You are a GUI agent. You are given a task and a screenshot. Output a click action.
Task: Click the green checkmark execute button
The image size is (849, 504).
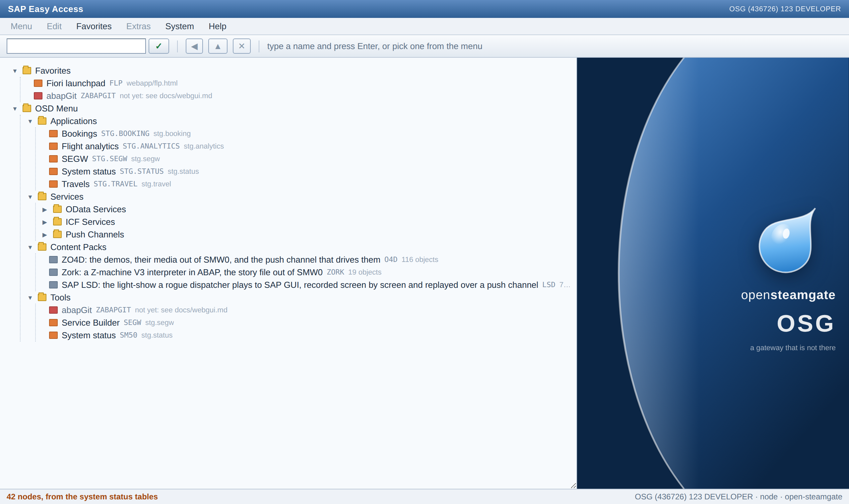159,46
